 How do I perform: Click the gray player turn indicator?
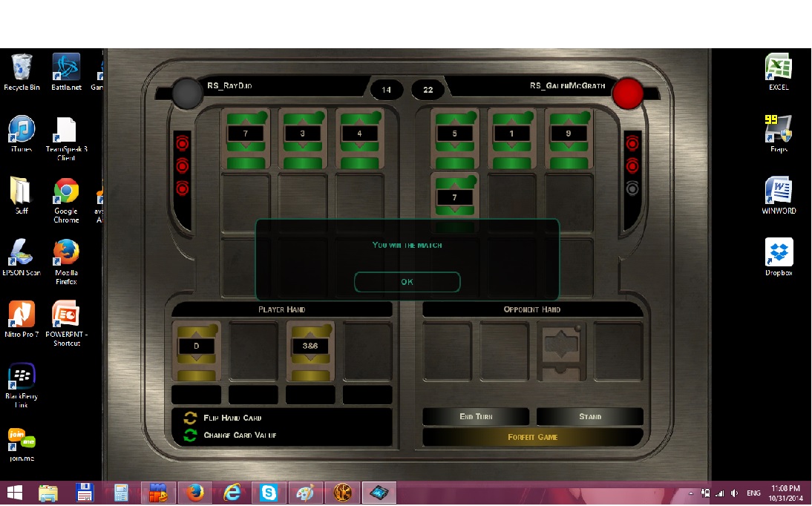[188, 93]
